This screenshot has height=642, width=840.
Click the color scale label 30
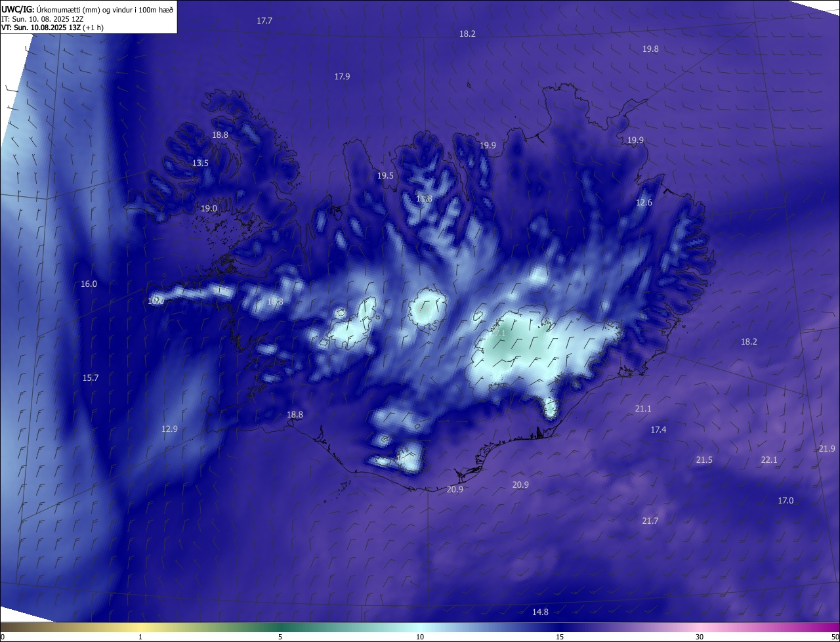pos(700,637)
